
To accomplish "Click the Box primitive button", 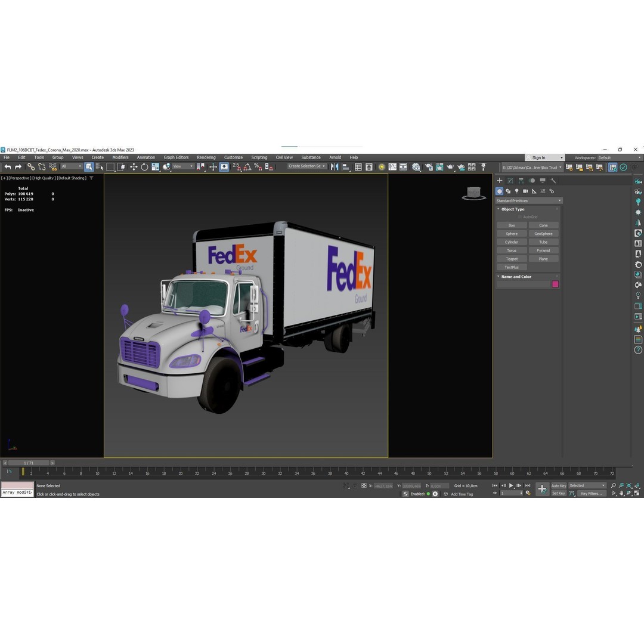I will pos(512,225).
